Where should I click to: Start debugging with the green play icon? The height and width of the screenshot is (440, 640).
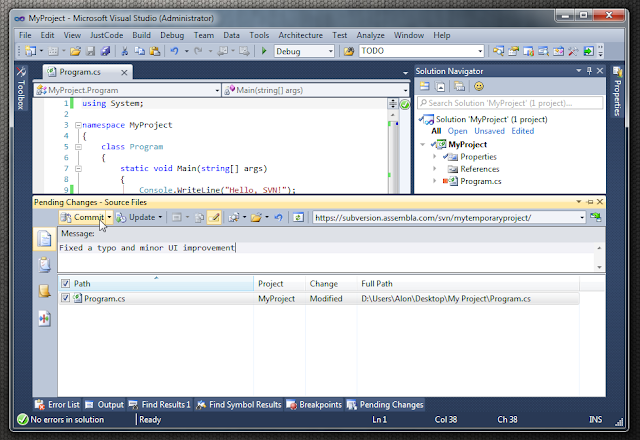click(264, 51)
